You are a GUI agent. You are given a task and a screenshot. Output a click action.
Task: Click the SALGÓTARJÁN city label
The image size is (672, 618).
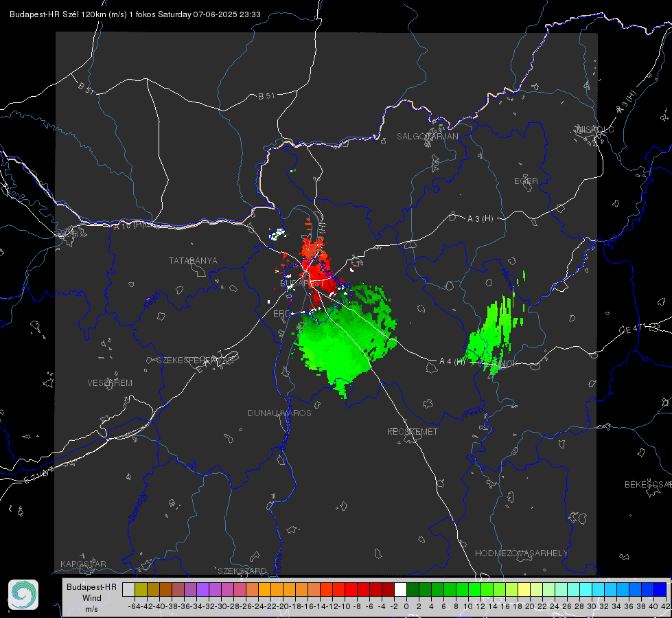click(427, 137)
